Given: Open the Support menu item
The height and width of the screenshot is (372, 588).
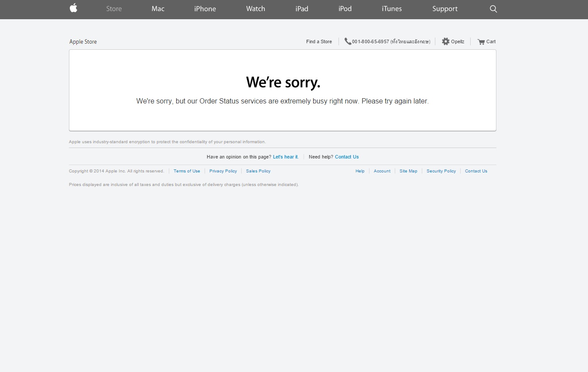Looking at the screenshot, I should (x=445, y=9).
